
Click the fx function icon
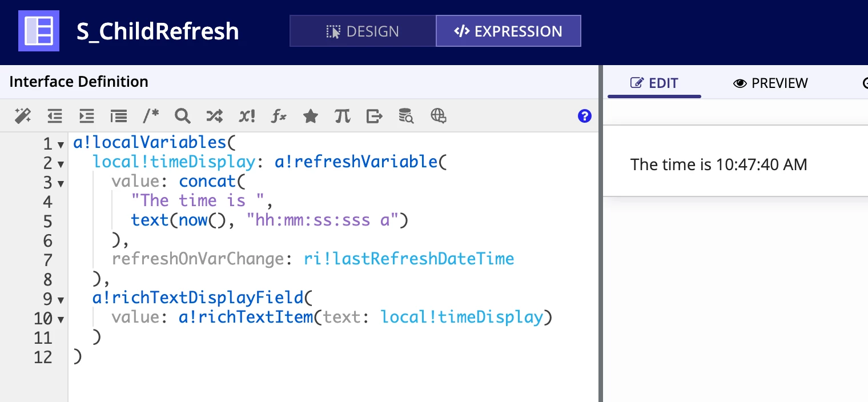(279, 116)
